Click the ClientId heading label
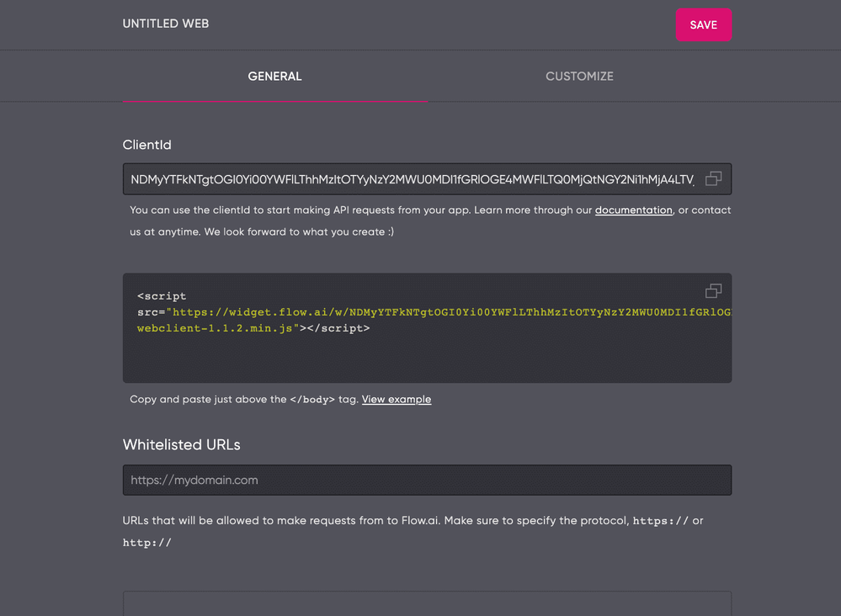The width and height of the screenshot is (841, 616). click(x=147, y=145)
